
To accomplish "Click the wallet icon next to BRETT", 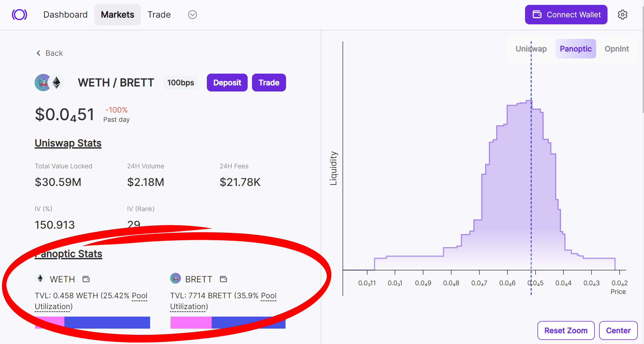I will pyautogui.click(x=223, y=279).
